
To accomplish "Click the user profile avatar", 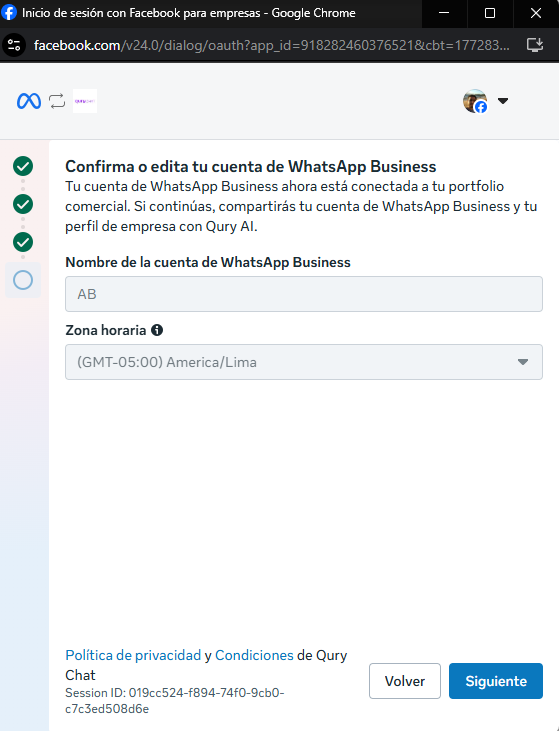I will point(475,101).
